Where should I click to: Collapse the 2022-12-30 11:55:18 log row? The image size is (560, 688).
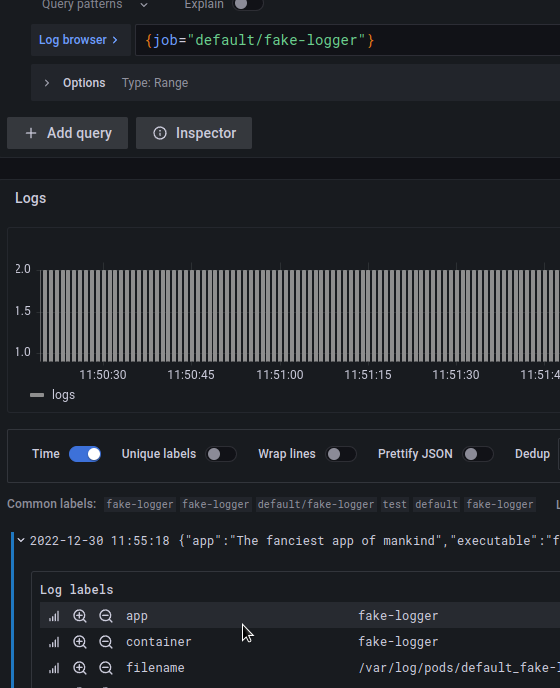tap(21, 540)
